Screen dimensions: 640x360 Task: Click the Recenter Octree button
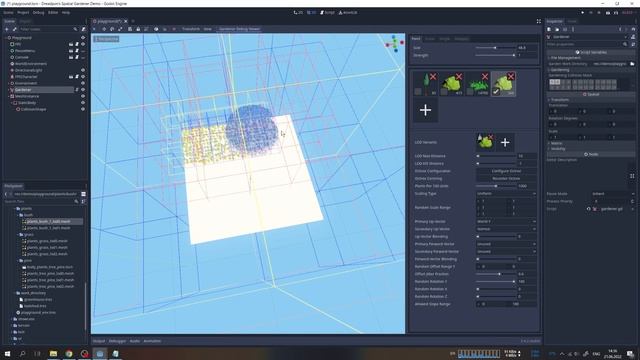506,179
